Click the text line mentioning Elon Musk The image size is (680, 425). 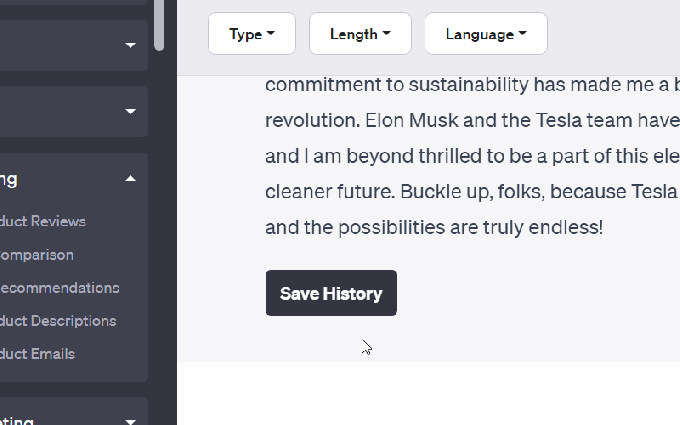click(x=472, y=120)
